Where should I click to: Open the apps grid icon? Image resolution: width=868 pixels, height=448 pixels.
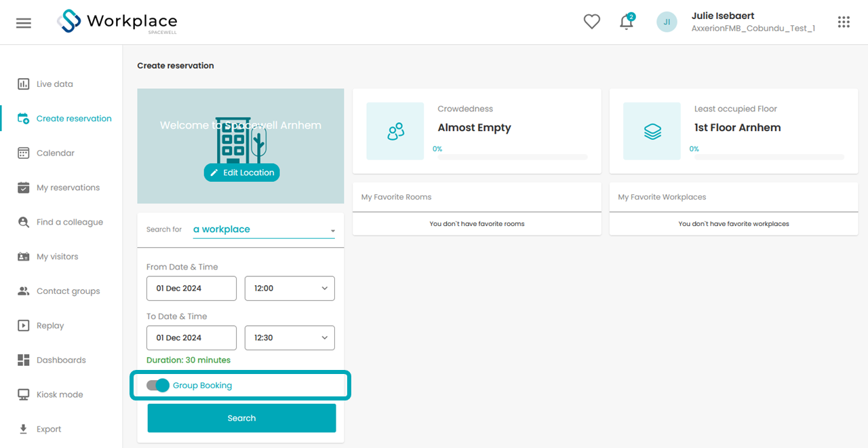click(x=844, y=22)
